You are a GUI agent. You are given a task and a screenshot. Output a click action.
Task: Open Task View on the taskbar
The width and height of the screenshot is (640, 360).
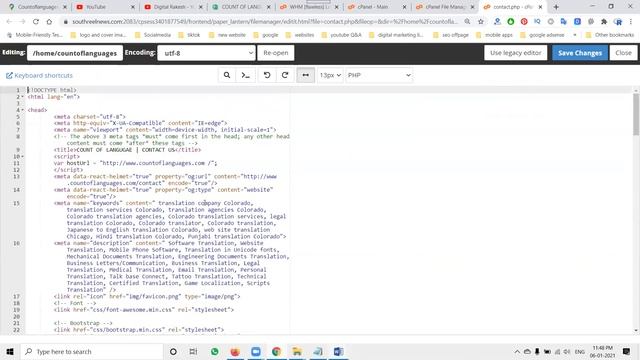click(193, 351)
